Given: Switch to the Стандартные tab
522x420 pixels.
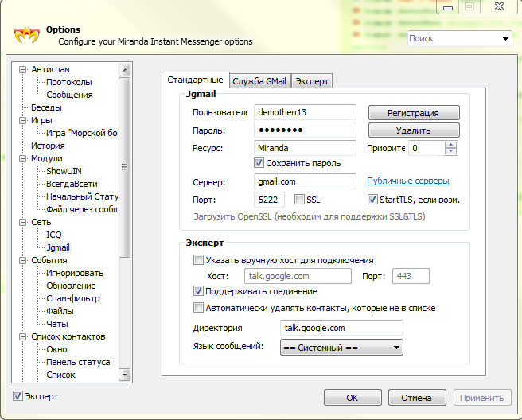Looking at the screenshot, I should (195, 80).
